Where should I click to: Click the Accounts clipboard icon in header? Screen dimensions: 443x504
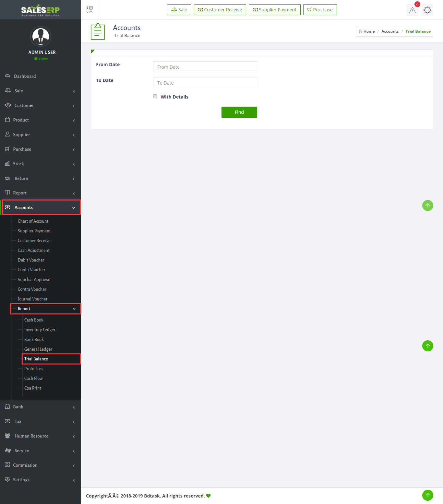click(98, 31)
